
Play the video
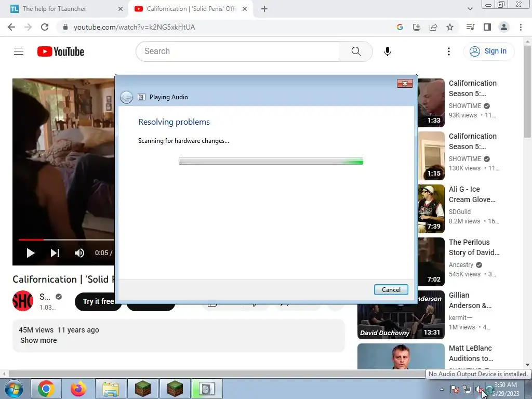point(30,253)
